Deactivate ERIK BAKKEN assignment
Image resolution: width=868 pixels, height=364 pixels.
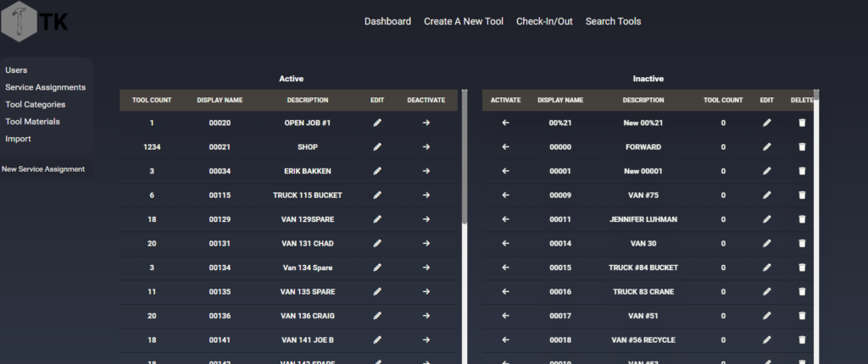click(x=426, y=171)
